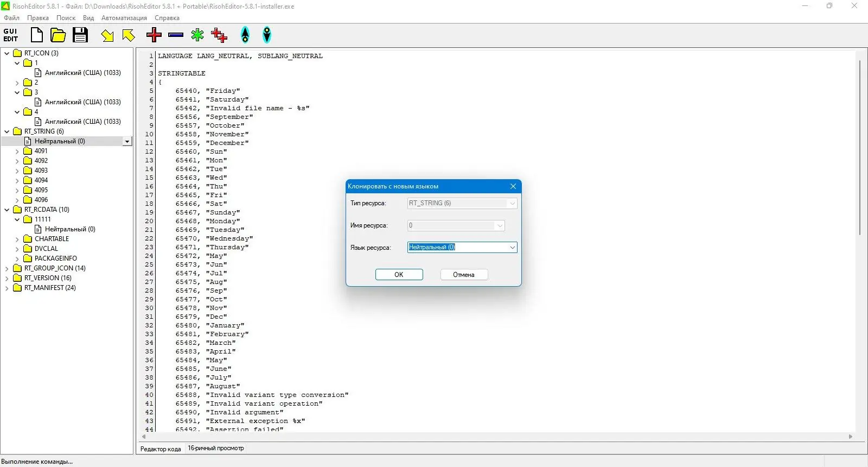Select folder 4093 in the tree
Viewport: 868px width, 467px height.
[41, 171]
